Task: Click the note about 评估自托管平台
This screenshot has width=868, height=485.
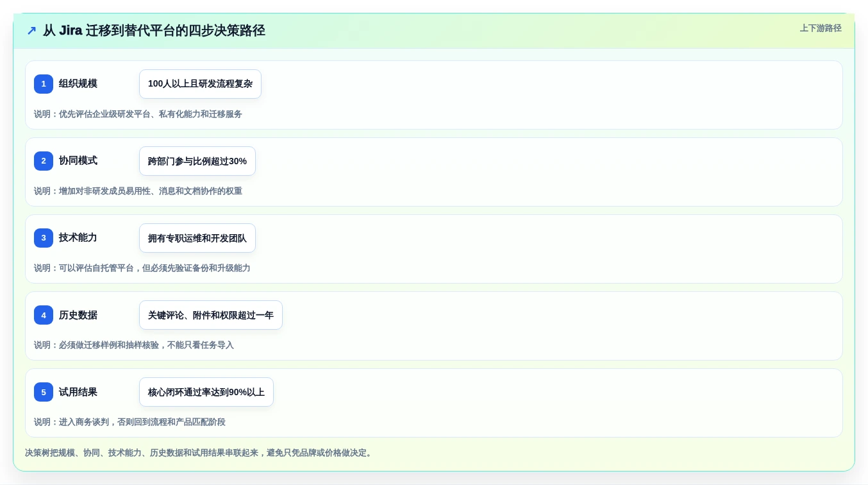Action: (x=142, y=268)
